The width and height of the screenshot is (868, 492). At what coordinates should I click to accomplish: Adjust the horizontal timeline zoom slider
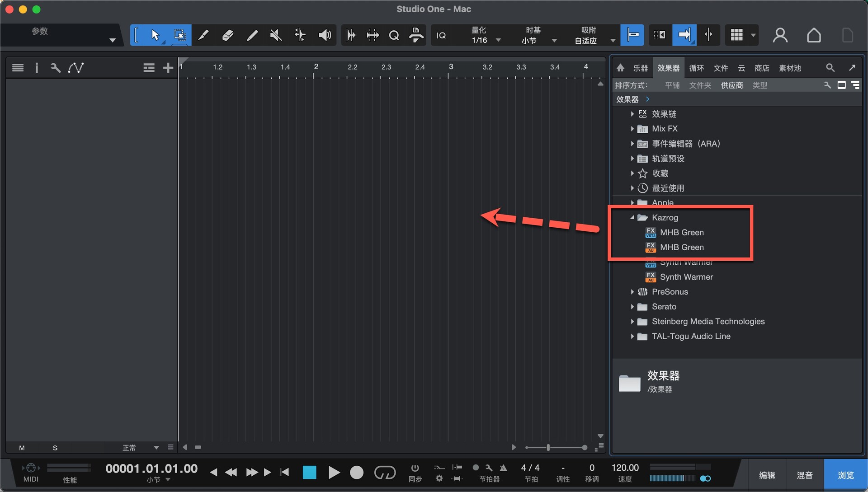(548, 448)
